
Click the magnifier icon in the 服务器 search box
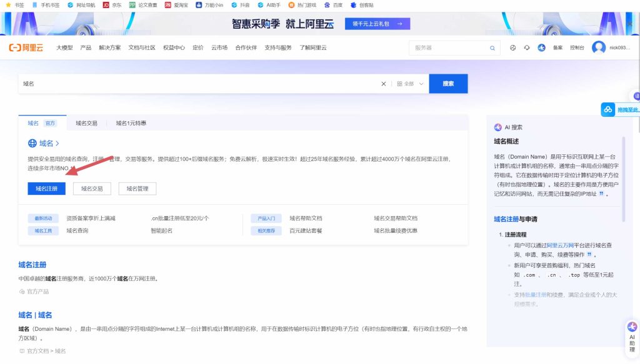[x=492, y=48]
